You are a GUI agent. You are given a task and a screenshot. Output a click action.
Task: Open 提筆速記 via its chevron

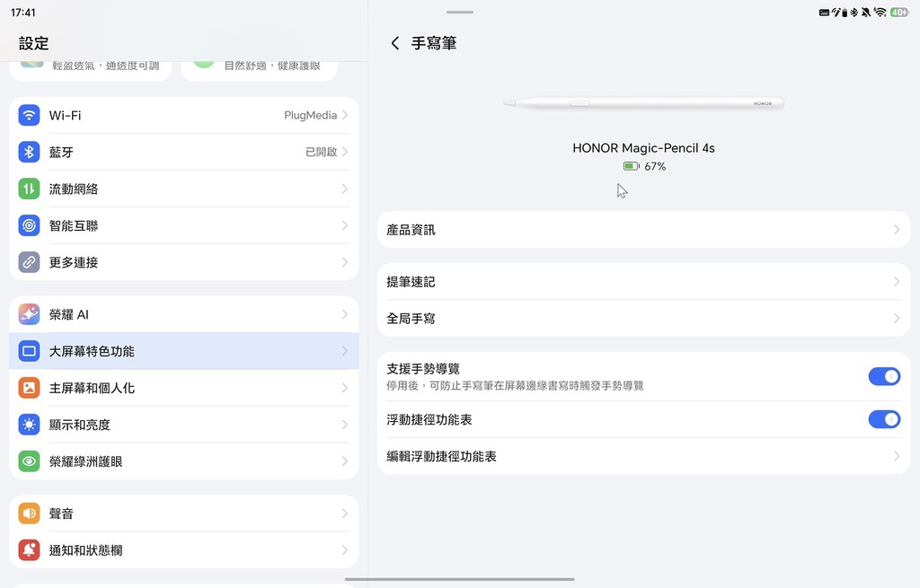(897, 282)
